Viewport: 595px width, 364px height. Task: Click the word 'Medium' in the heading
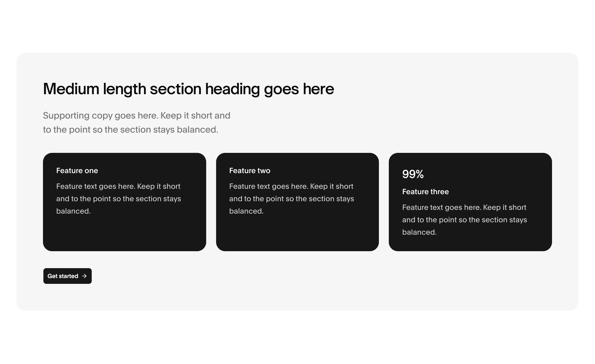coord(71,89)
